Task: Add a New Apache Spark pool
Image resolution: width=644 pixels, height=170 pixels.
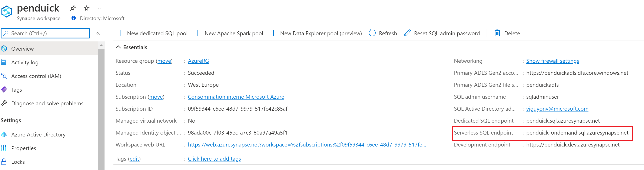Action: pos(229,33)
